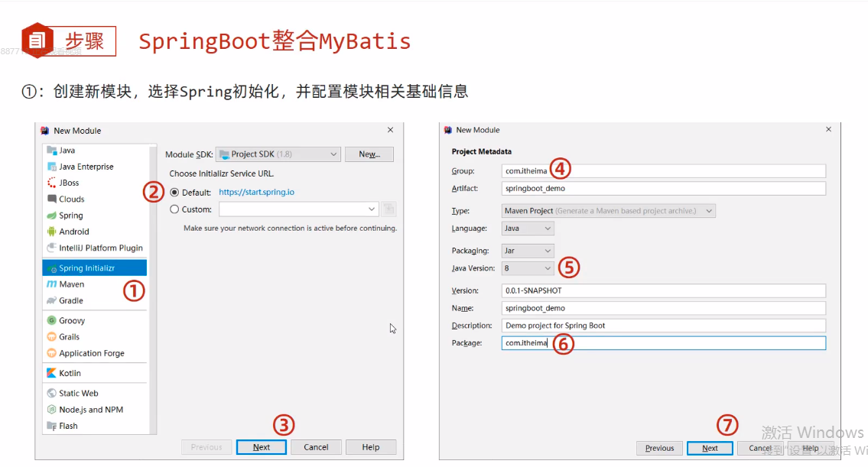Click the Grails module icon
This screenshot has width=868, height=467.
(x=52, y=336)
